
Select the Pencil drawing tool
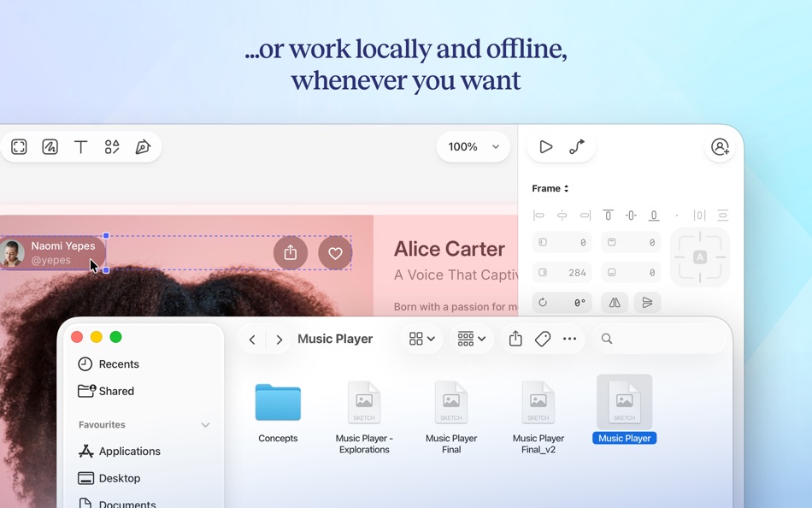50,146
